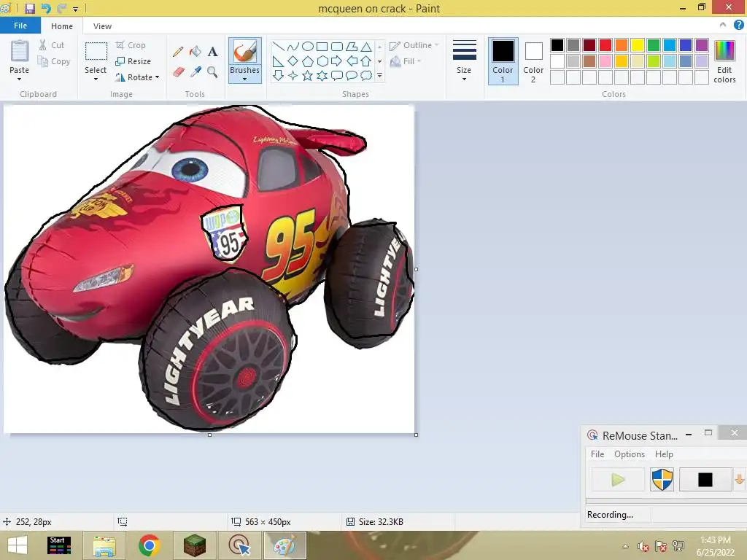This screenshot has width=747, height=560.
Task: Expand the Rotate dropdown
Action: [158, 77]
